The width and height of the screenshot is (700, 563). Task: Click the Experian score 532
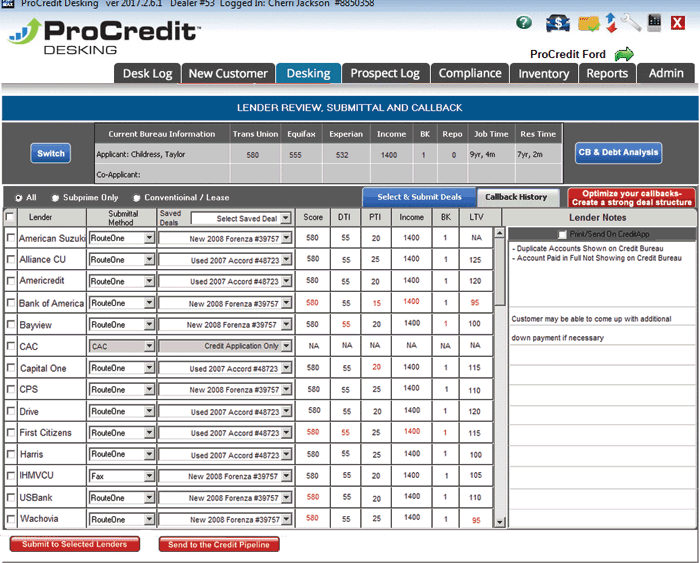(x=342, y=155)
